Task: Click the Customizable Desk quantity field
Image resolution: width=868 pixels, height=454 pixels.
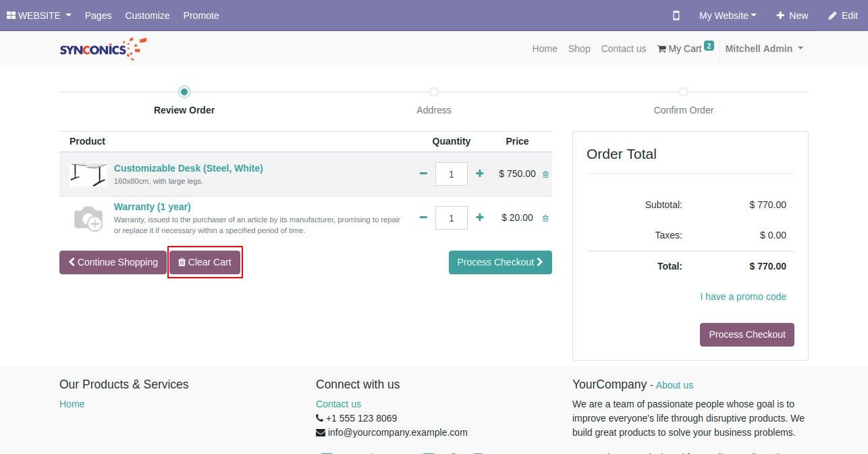Action: [451, 174]
